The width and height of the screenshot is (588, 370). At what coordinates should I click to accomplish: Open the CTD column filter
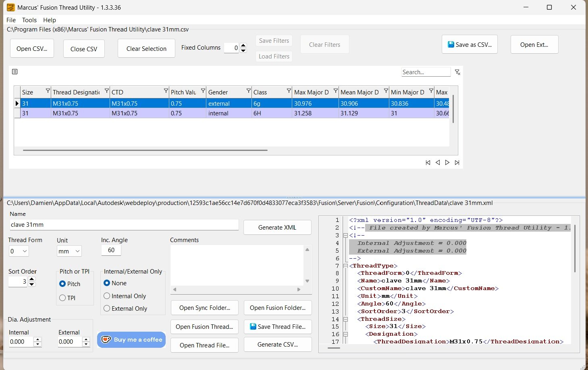click(166, 90)
